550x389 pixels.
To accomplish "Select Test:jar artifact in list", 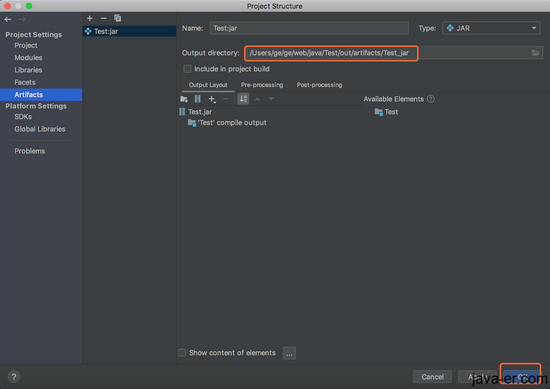I will (129, 31).
